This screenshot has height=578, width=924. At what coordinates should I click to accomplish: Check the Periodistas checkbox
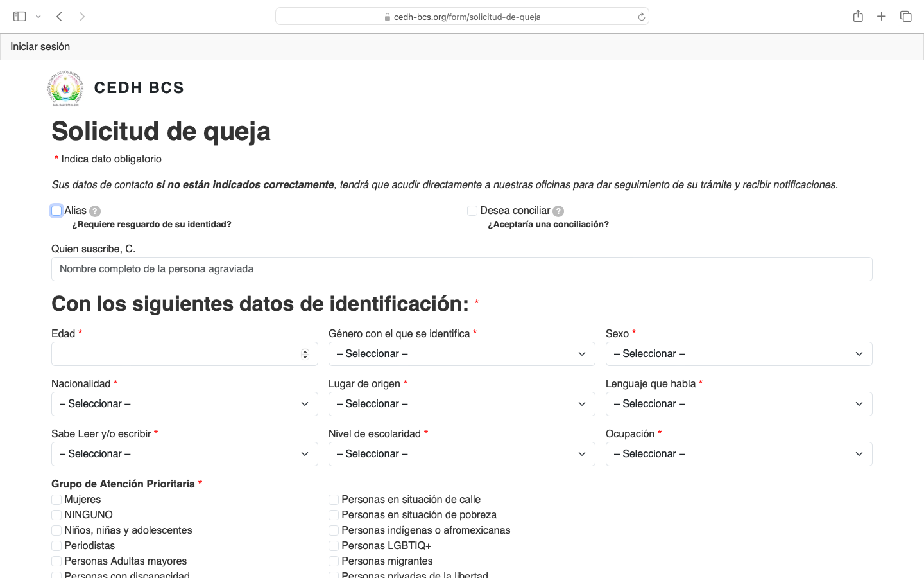click(56, 546)
